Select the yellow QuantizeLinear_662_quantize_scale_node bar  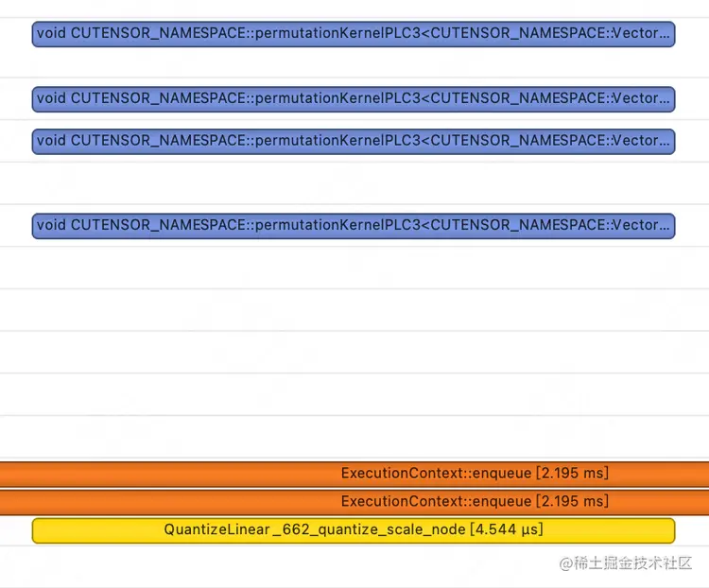point(354,530)
